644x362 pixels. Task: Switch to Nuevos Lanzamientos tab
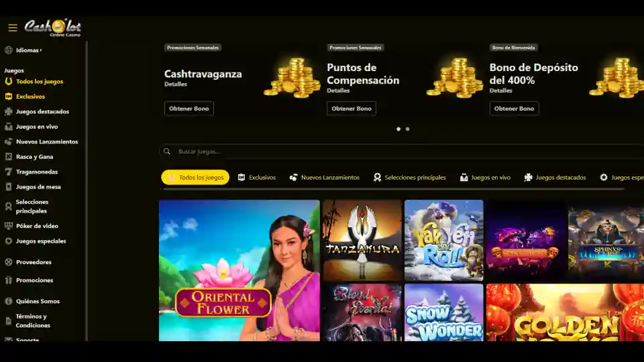(x=325, y=177)
